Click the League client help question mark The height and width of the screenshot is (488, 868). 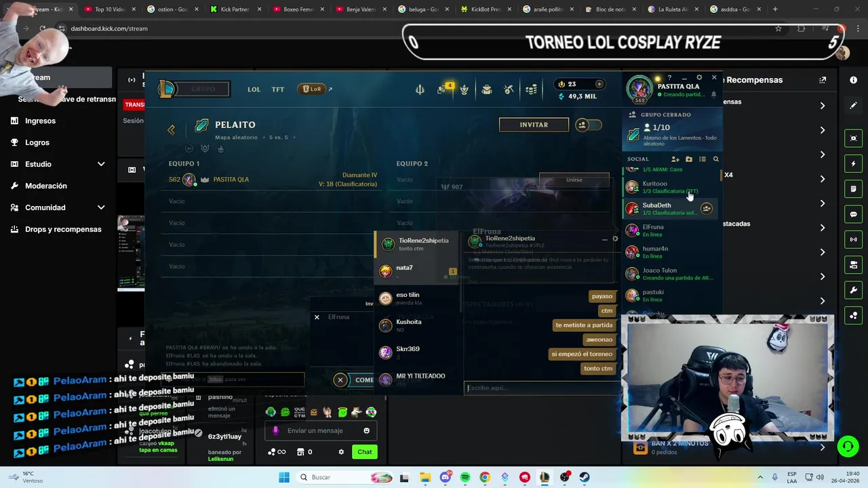(x=669, y=78)
